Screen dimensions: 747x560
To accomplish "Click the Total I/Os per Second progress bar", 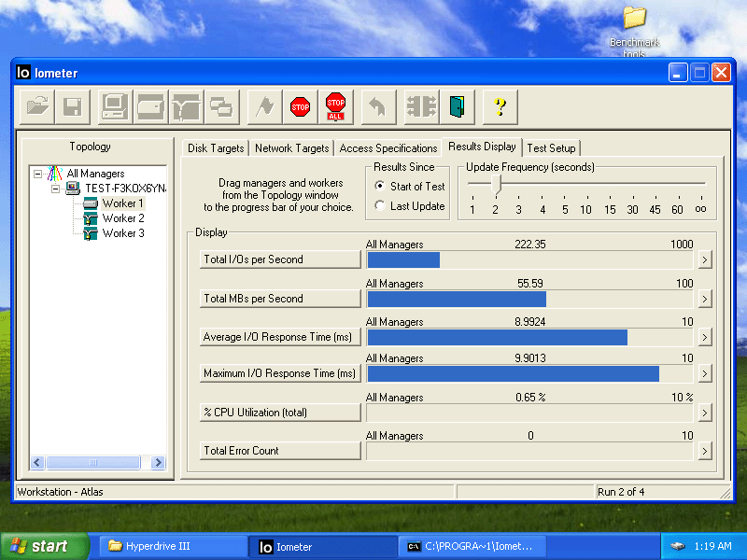I will point(529,260).
